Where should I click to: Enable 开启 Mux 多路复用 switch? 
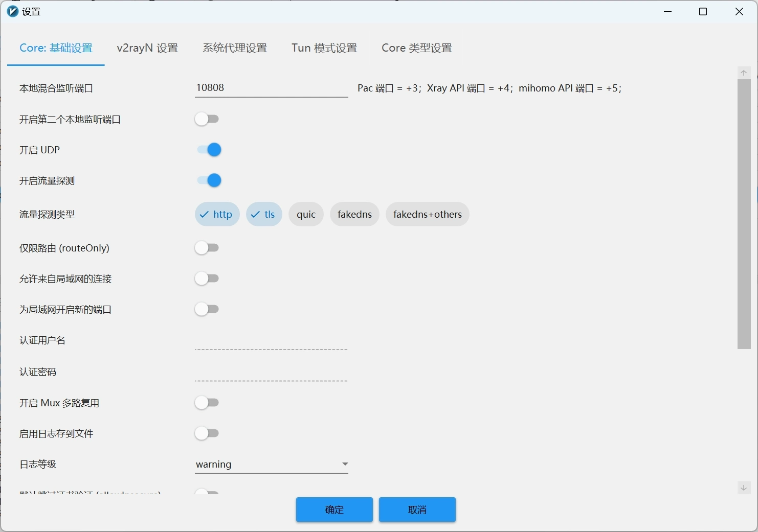(x=207, y=403)
